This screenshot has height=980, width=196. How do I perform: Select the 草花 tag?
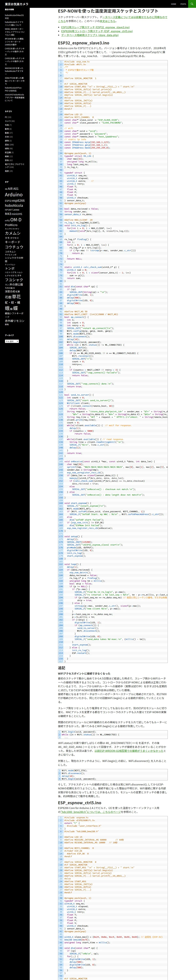[x=16, y=297]
